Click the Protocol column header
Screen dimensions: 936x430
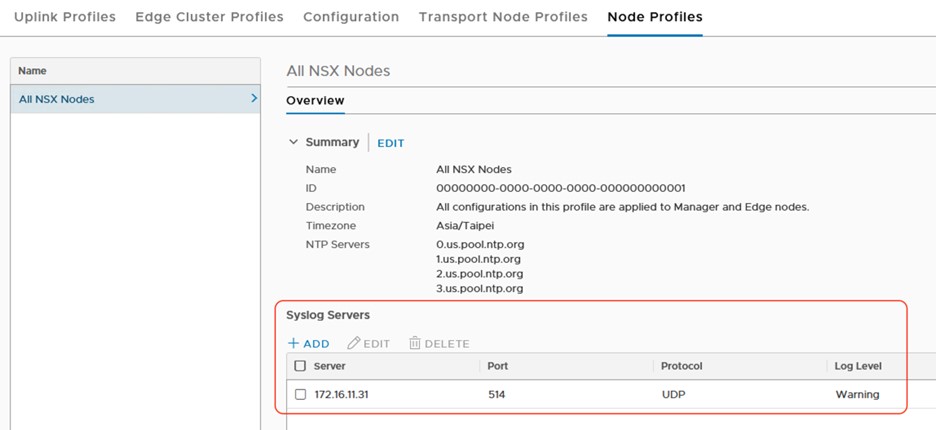coord(682,366)
